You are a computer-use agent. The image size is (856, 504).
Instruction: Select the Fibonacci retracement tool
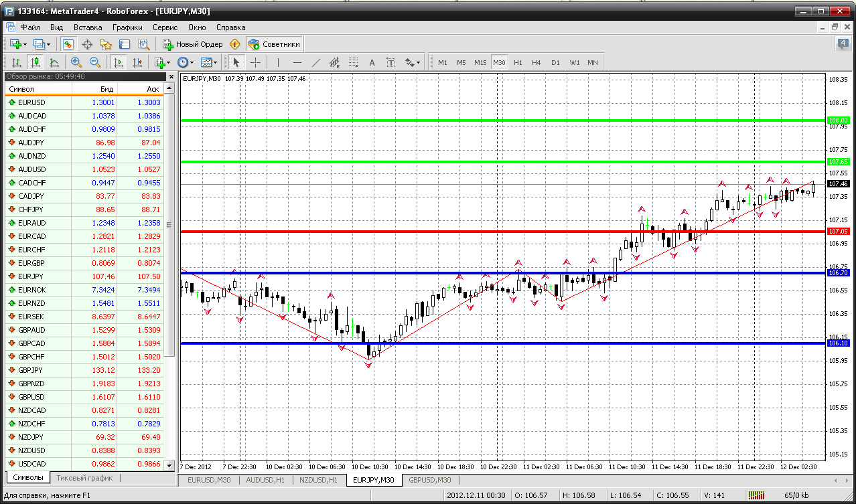(354, 62)
